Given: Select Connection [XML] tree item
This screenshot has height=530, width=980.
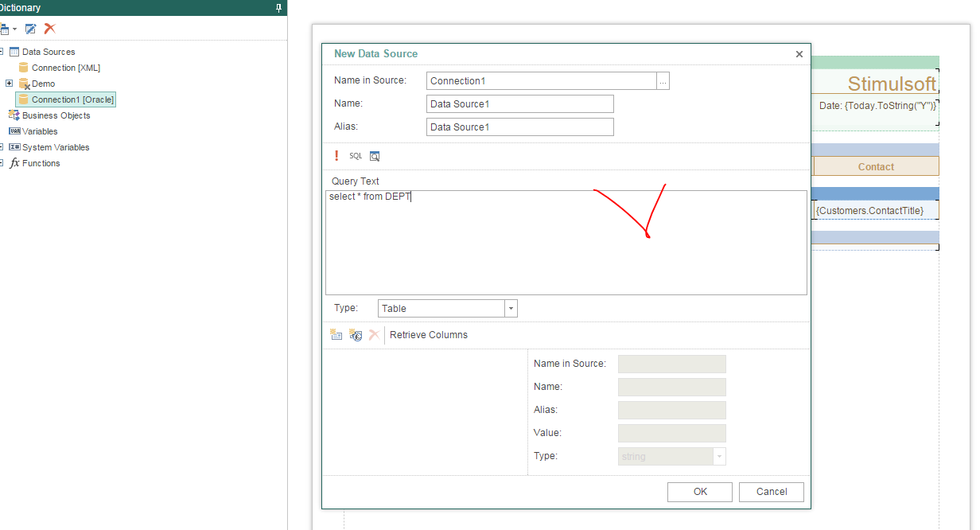Looking at the screenshot, I should (66, 68).
